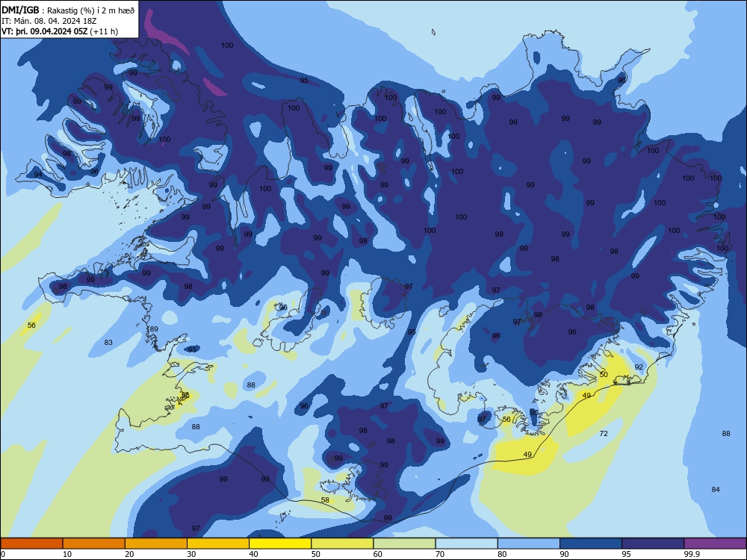Viewport: 747px width, 560px height.
Task: Click the '89' humidity value on the map
Action: (x=154, y=329)
